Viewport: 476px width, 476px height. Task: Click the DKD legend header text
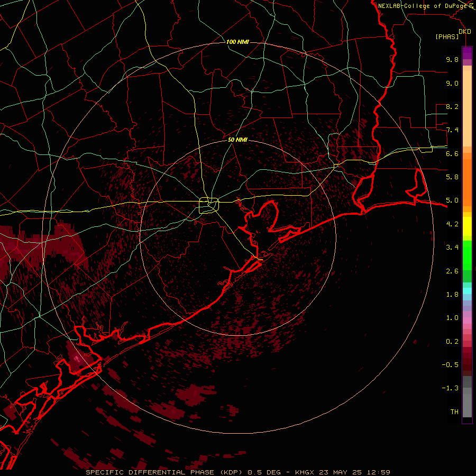point(465,31)
